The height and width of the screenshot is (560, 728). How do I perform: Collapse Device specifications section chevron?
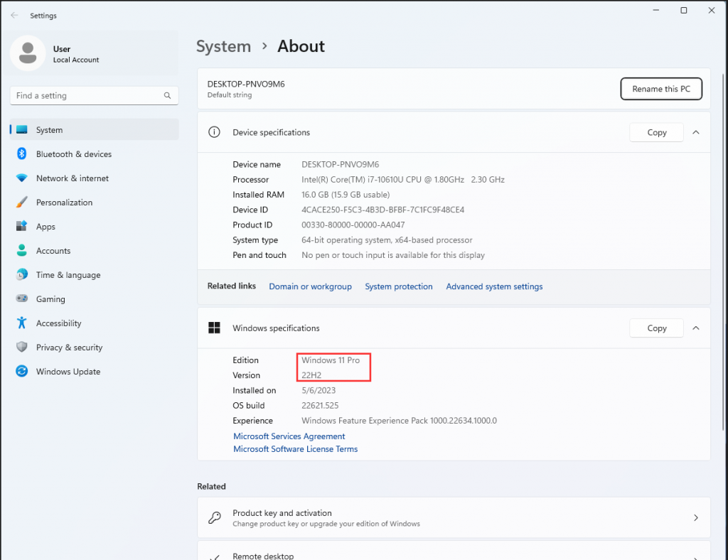[x=695, y=132]
